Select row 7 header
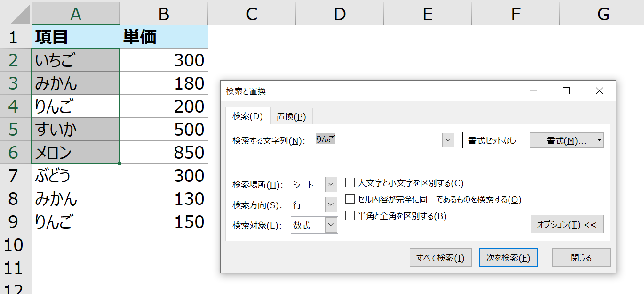The height and width of the screenshot is (294, 644). click(16, 175)
